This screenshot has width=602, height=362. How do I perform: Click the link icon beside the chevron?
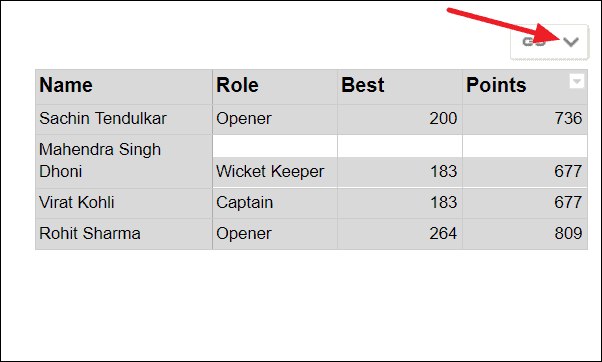pos(534,42)
